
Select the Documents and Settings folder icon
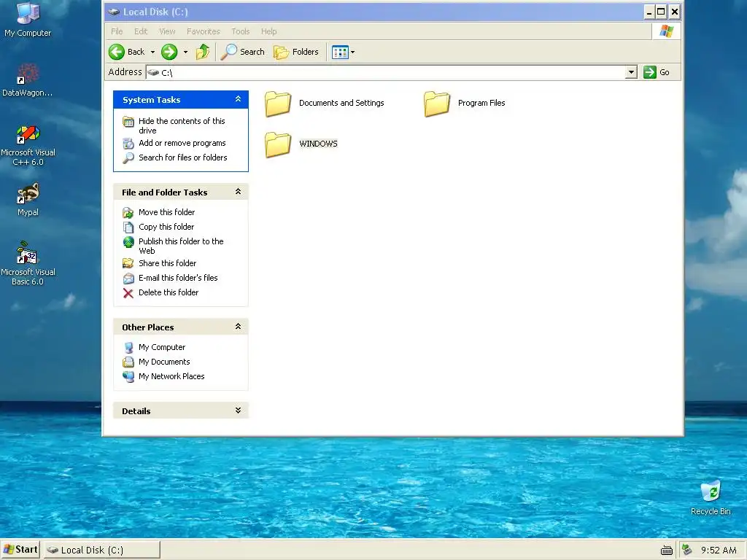278,104
